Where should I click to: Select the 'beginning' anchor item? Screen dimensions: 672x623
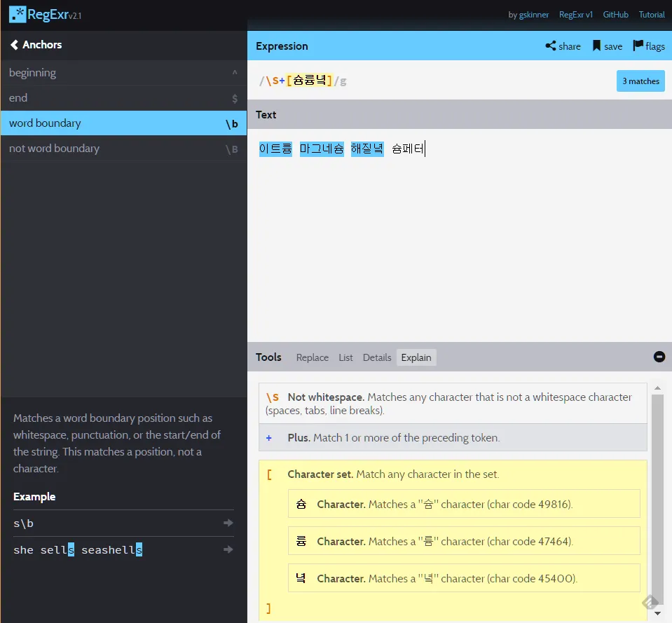pos(123,73)
